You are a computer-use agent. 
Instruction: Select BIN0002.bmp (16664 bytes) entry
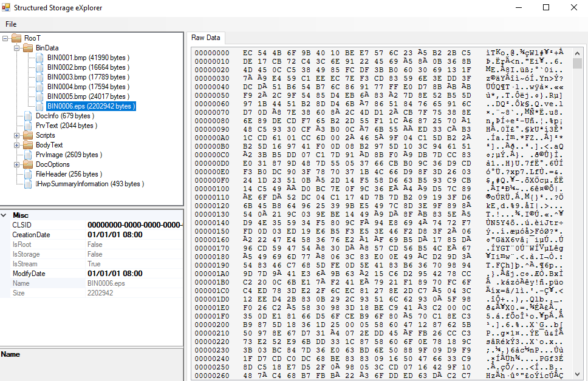click(88, 67)
